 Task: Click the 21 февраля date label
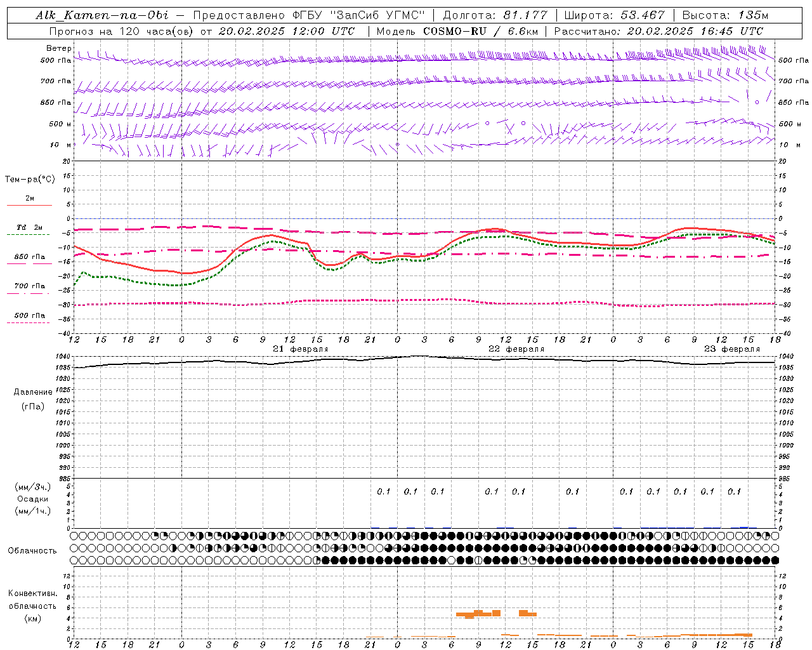pos(301,349)
